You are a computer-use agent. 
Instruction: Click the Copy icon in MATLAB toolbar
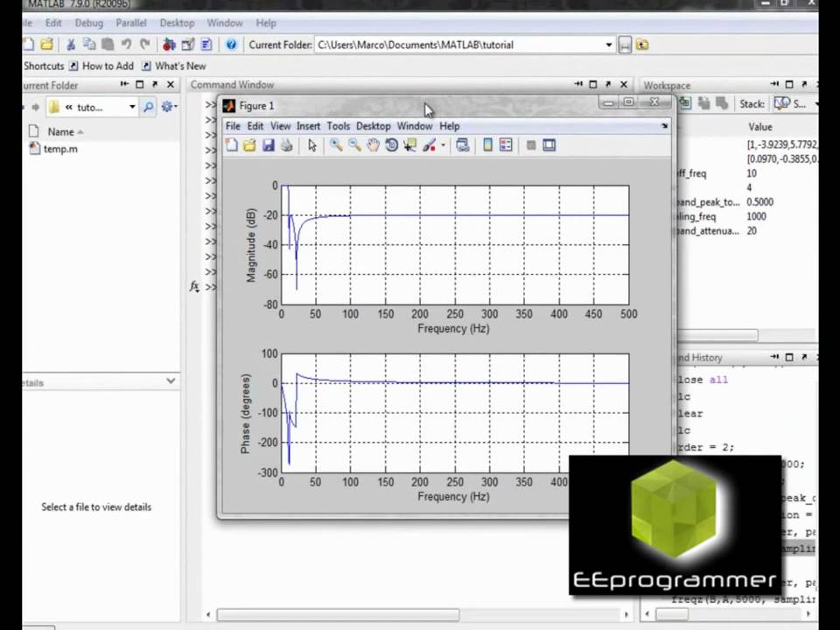(89, 45)
